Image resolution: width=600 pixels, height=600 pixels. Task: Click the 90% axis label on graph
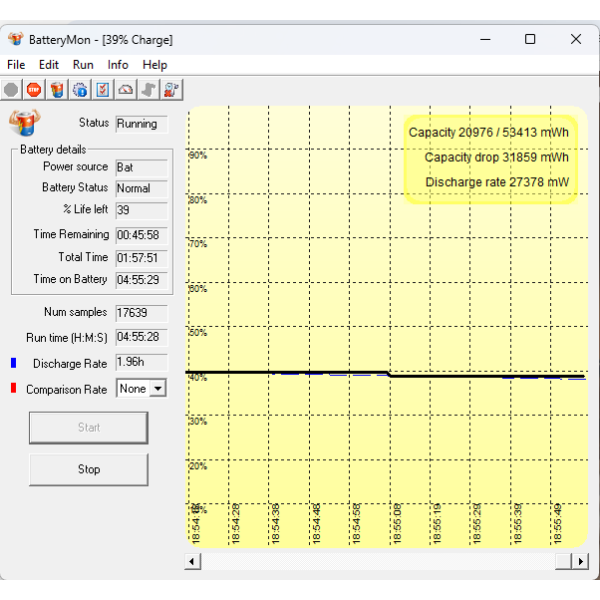tap(198, 155)
